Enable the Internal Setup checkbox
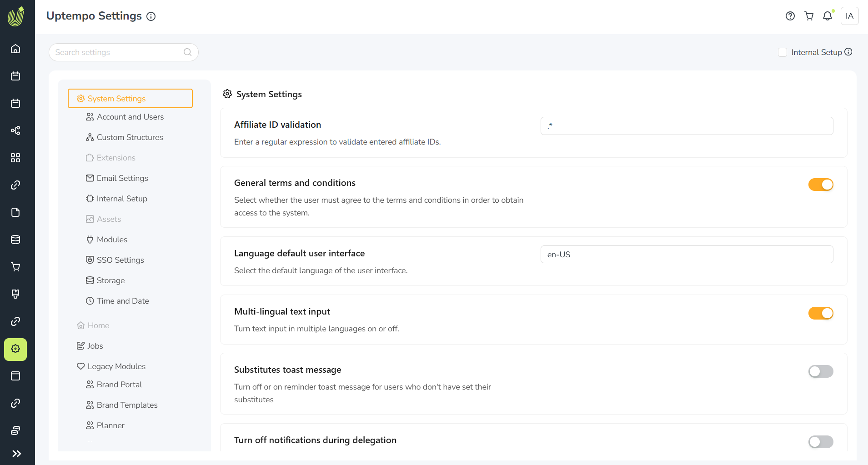The image size is (868, 465). click(x=783, y=52)
